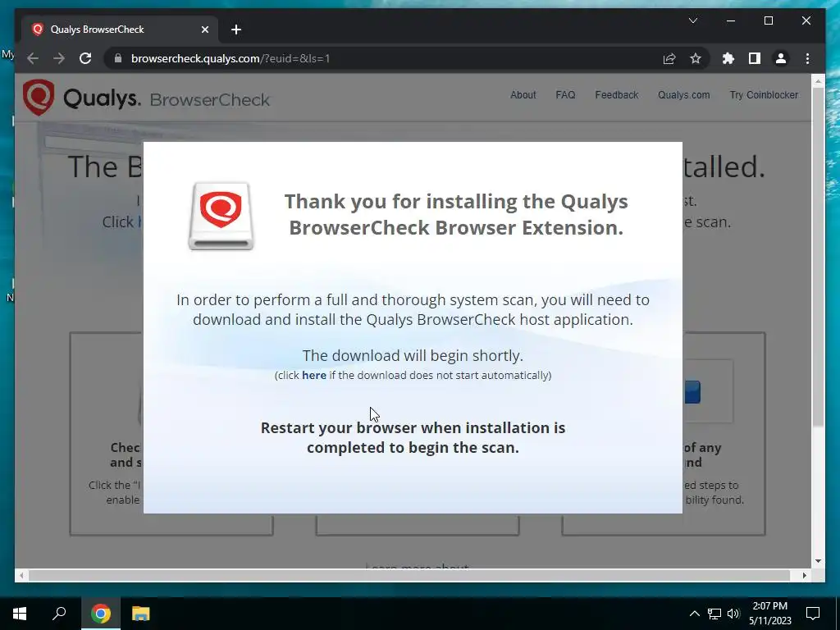Open the Windows Start menu
This screenshot has width=840, height=630.
click(20, 614)
